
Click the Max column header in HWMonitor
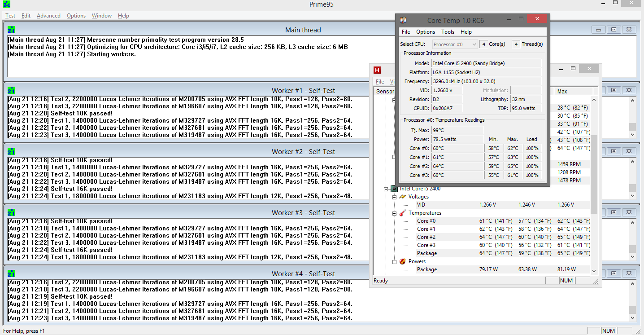pos(572,91)
